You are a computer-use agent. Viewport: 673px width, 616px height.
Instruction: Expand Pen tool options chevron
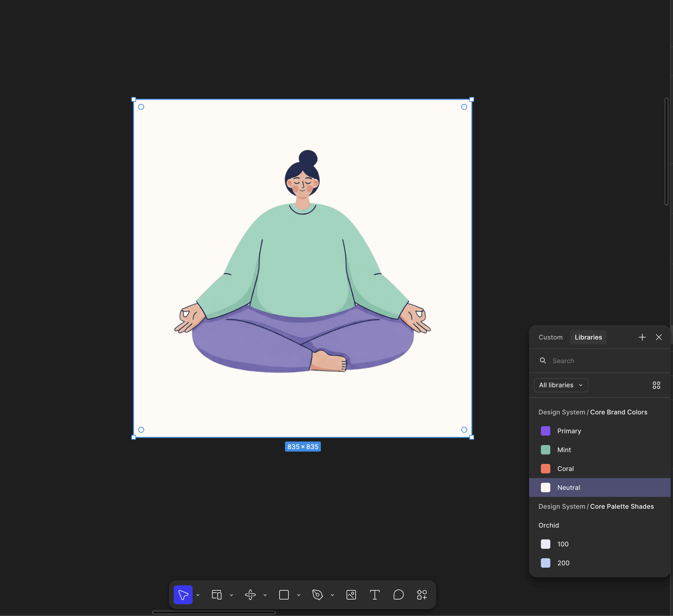pyautogui.click(x=332, y=595)
